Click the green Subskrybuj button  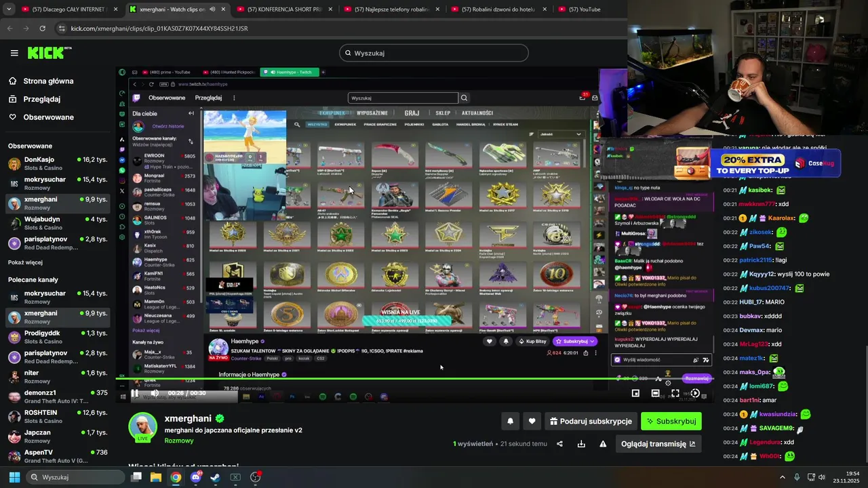click(x=671, y=422)
